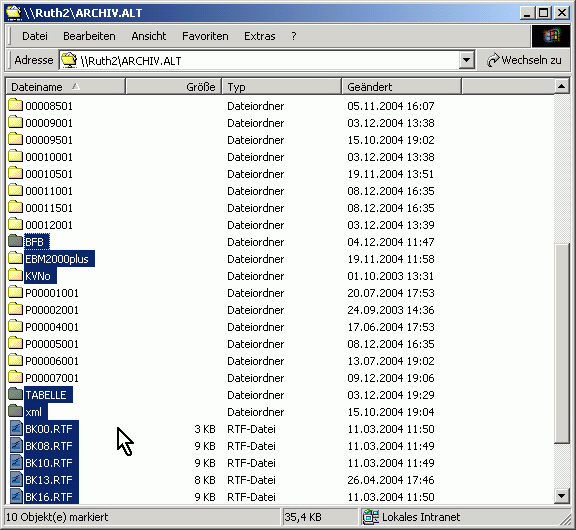Sort by the Geändert column header
The image size is (576, 530).
[401, 87]
